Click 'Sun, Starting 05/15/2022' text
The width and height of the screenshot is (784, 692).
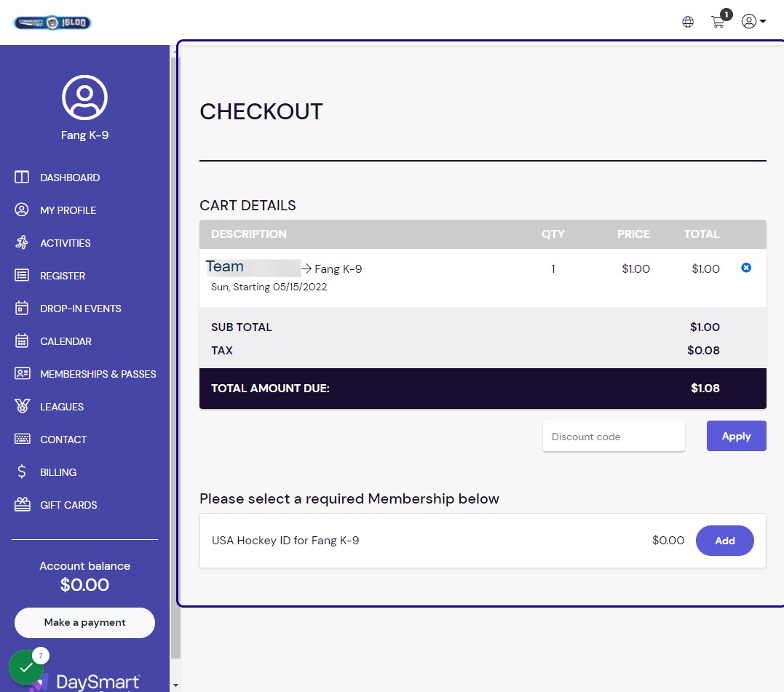[269, 287]
